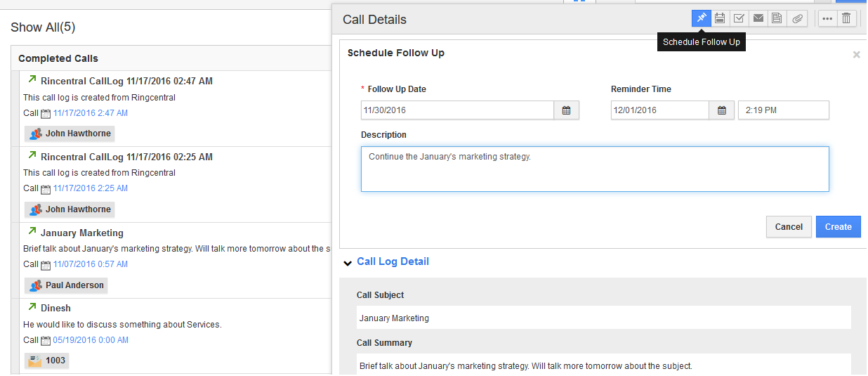Click the calendar event toolbar icon
Screen dimensions: 868x376
720,19
